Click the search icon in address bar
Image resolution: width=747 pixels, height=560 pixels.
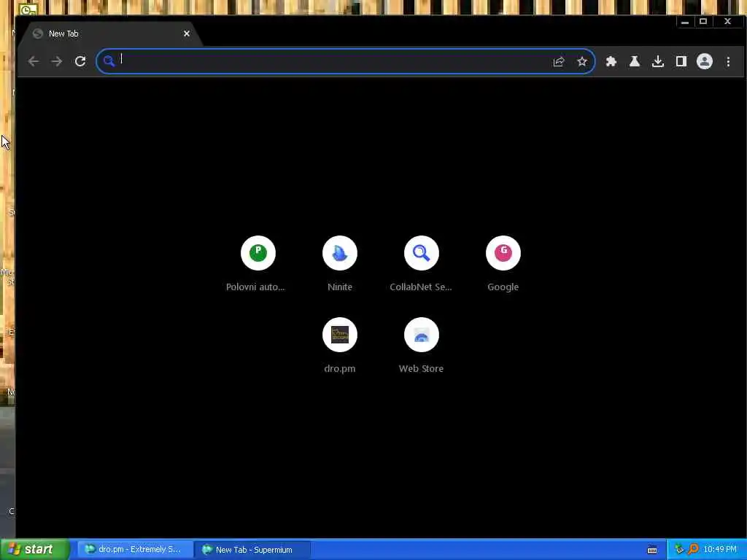109,61
